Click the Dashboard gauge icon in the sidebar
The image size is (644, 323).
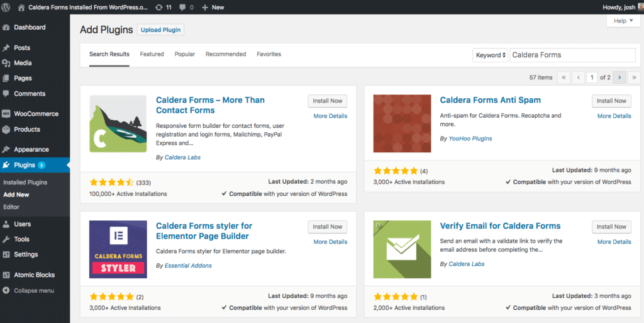(x=6, y=28)
